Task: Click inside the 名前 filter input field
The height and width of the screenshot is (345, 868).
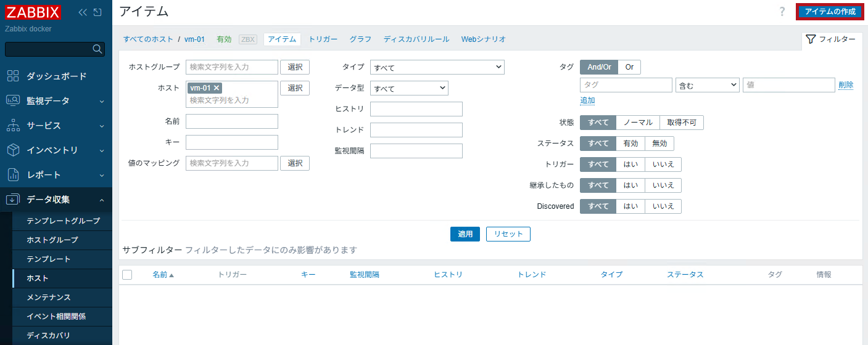Action: 231,121
